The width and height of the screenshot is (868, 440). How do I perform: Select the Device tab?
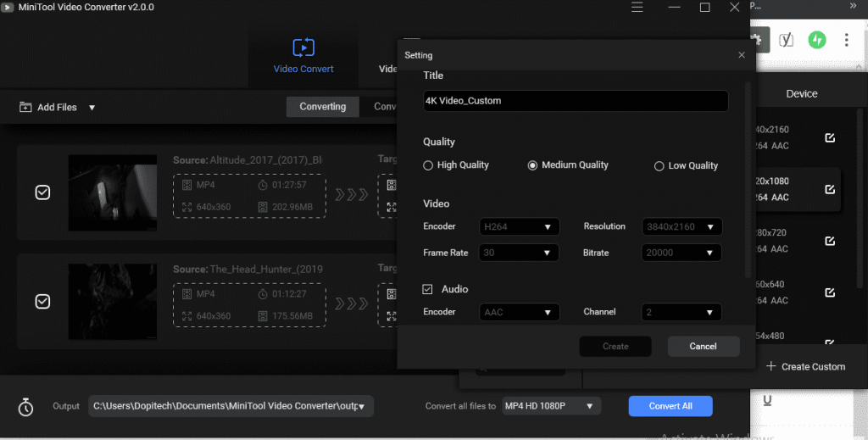tap(802, 93)
